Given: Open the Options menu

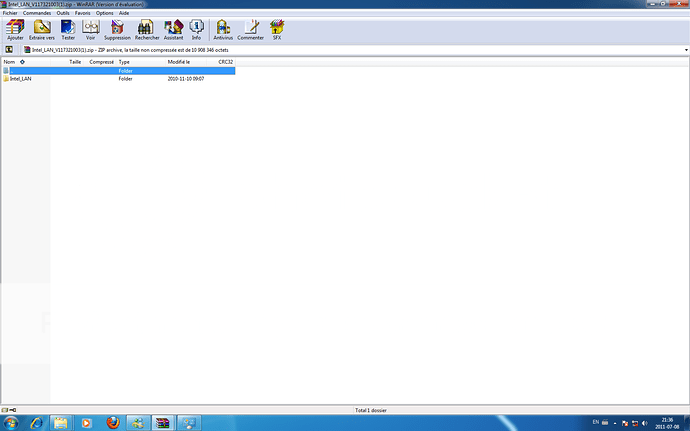Looking at the screenshot, I should pos(105,13).
